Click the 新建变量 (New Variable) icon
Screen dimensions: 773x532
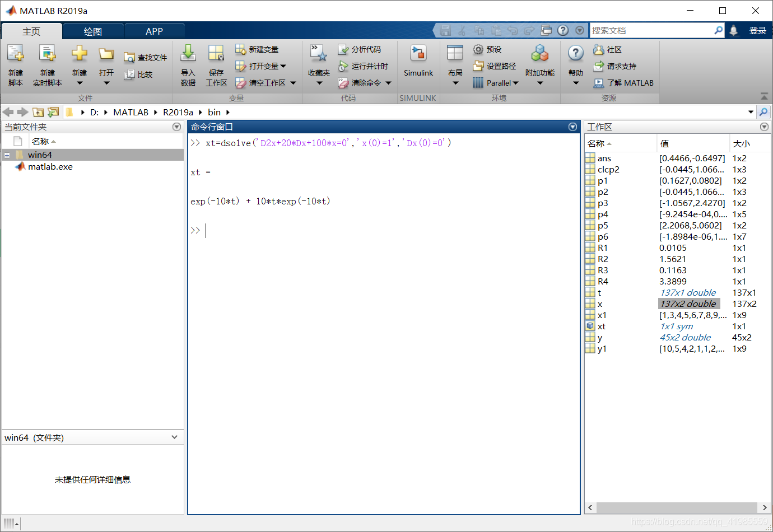pos(240,49)
